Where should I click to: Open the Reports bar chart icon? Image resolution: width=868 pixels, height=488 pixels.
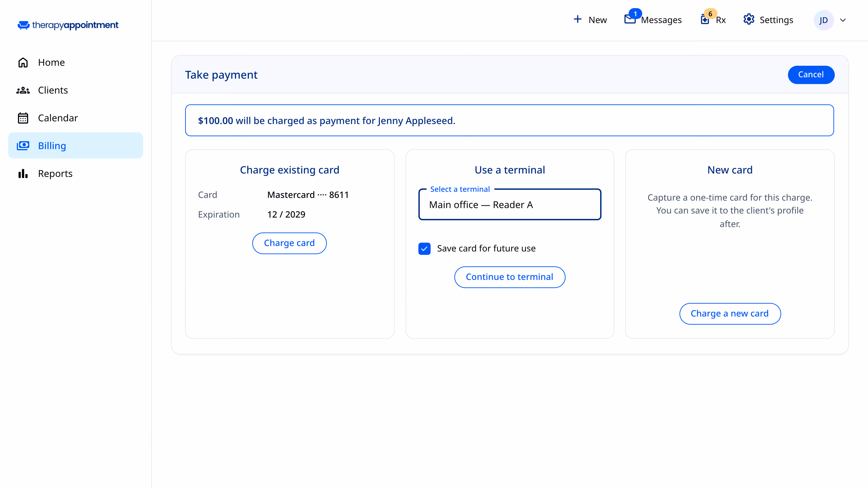pos(23,174)
